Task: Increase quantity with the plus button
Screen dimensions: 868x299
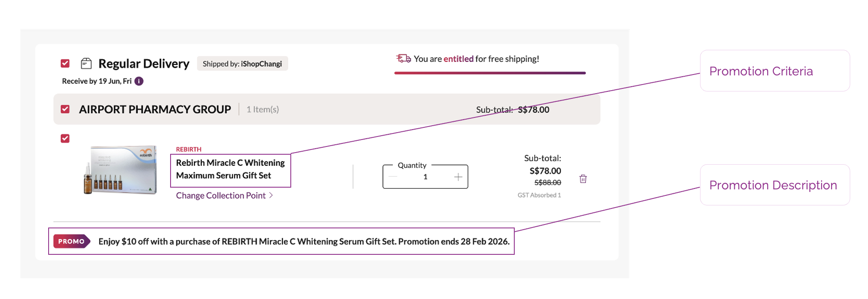Action: click(x=458, y=177)
